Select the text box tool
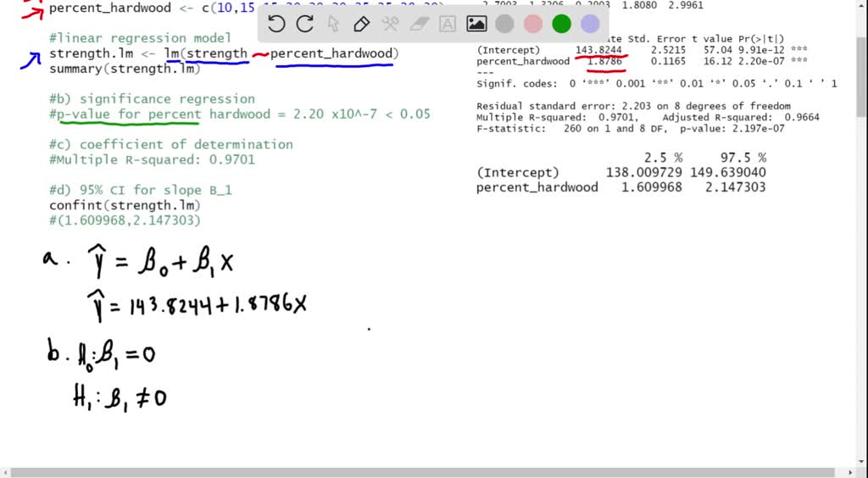 (x=447, y=24)
